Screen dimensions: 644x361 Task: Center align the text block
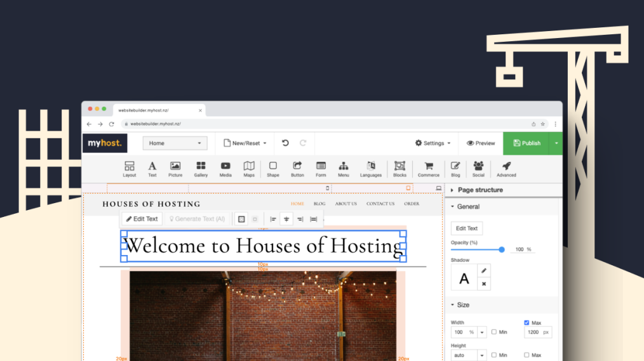click(x=286, y=219)
